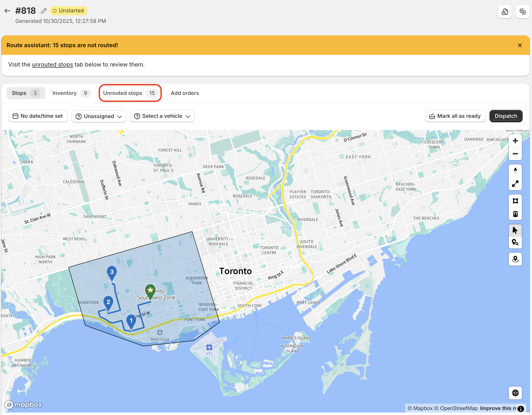532x415 pixels.
Task: Open the globe map style button
Action: pos(515,393)
